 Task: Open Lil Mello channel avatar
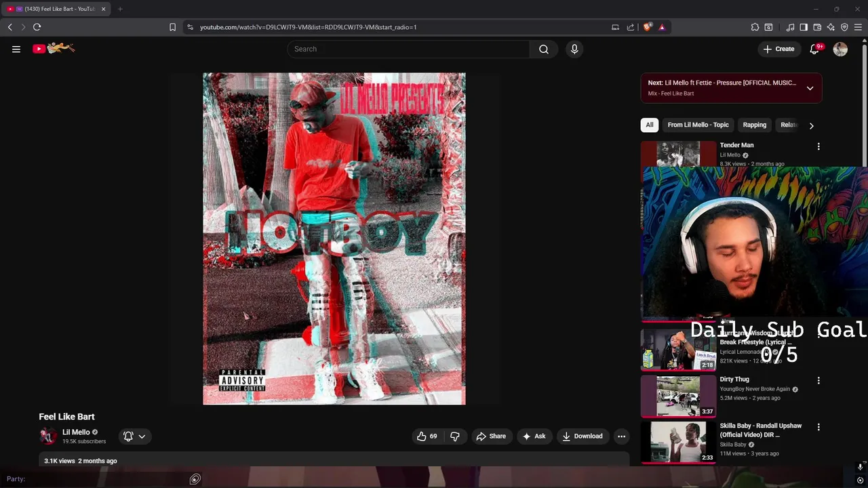pyautogui.click(x=47, y=436)
